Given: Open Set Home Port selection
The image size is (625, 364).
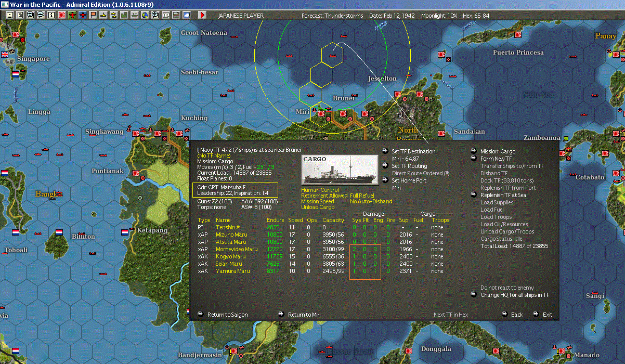Looking at the screenshot, I should click(x=385, y=180).
